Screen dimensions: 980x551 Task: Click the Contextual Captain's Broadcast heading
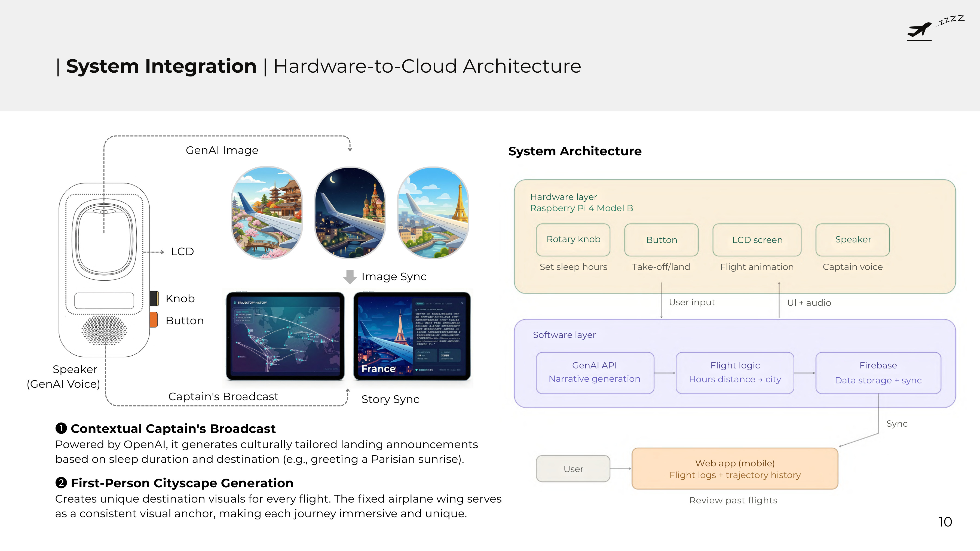tap(173, 429)
